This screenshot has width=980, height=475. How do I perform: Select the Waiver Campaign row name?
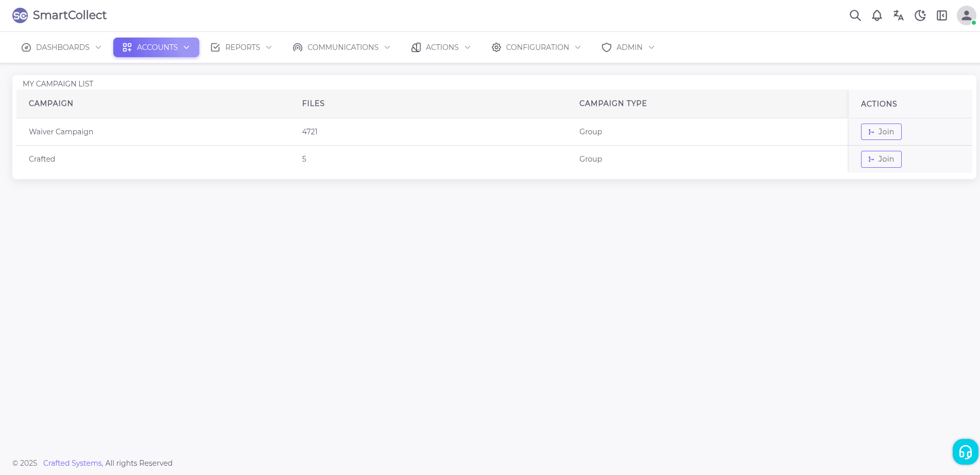61,132
